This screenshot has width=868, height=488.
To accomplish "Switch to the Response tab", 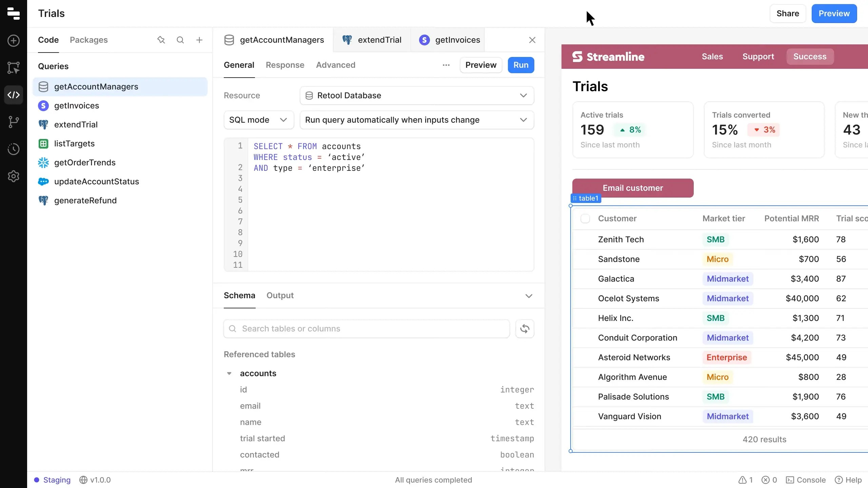I will point(285,65).
